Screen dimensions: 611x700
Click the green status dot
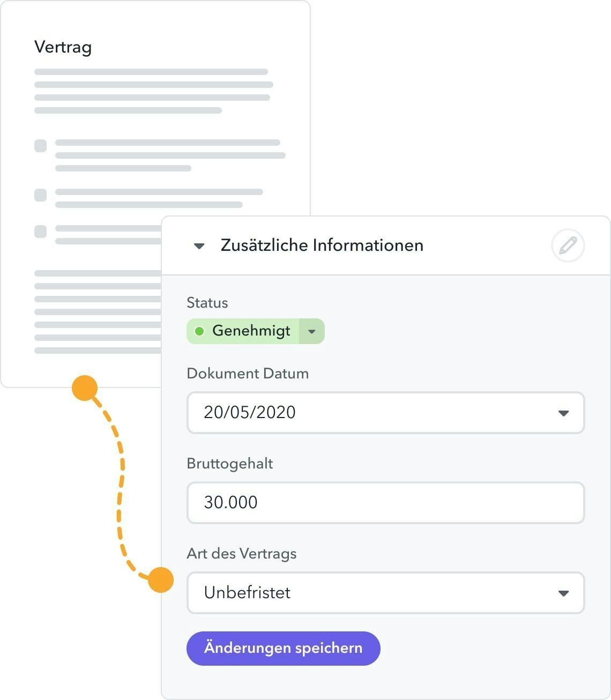(199, 331)
